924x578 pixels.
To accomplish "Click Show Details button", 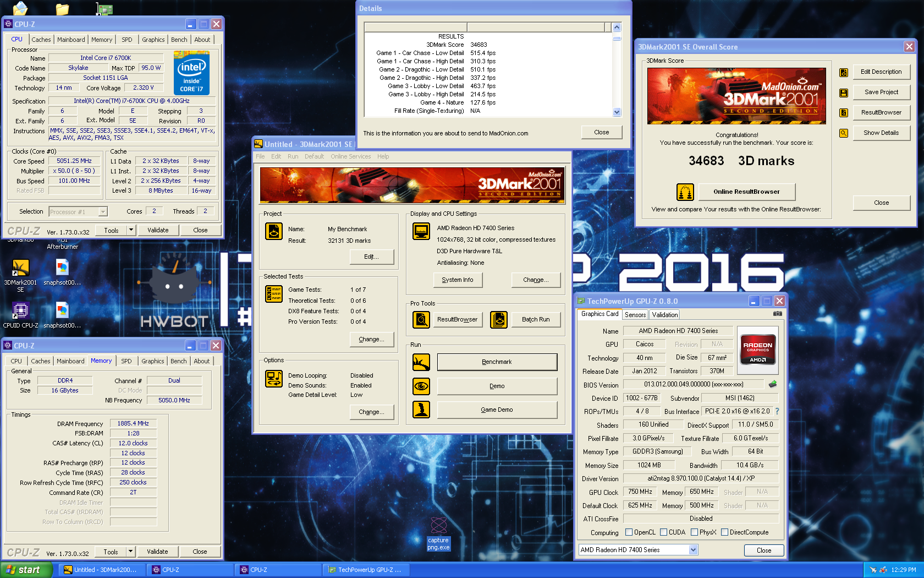I will click(x=881, y=133).
